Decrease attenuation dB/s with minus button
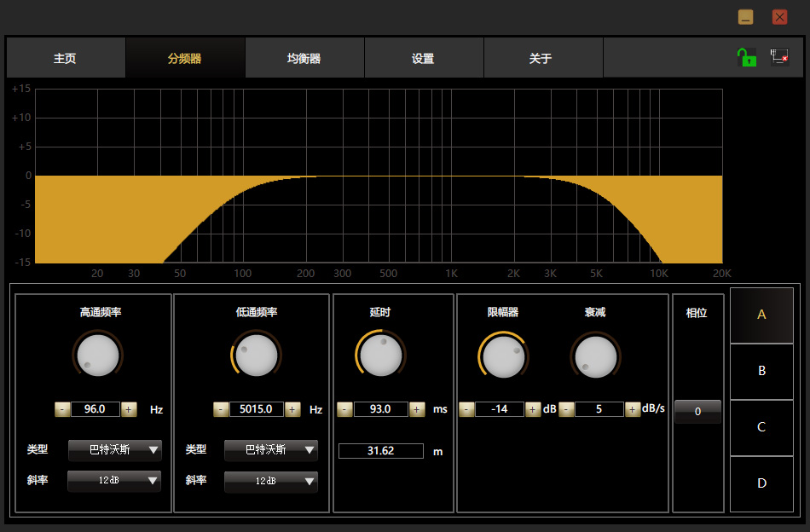Image resolution: width=810 pixels, height=532 pixels. (x=566, y=409)
